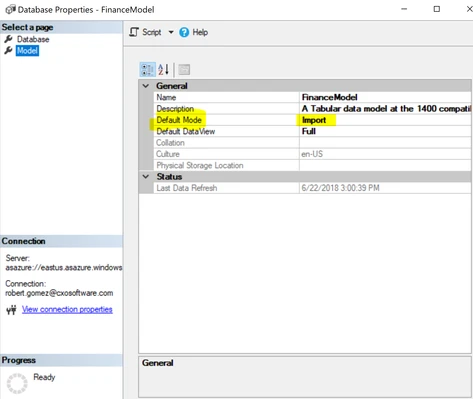Select the Physical Storage Location row
This screenshot has width=473, height=399.
tap(312, 165)
